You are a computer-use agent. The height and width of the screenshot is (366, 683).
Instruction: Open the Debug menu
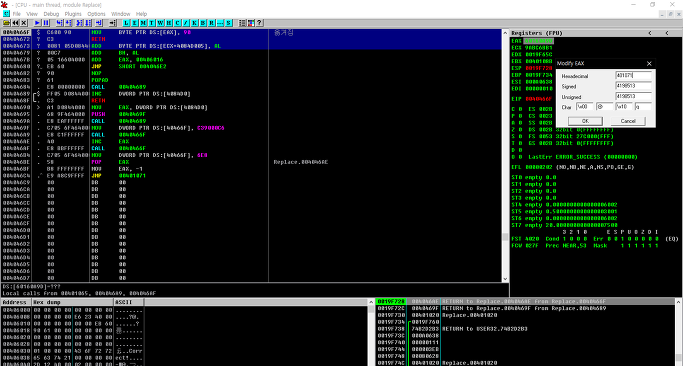(51, 14)
